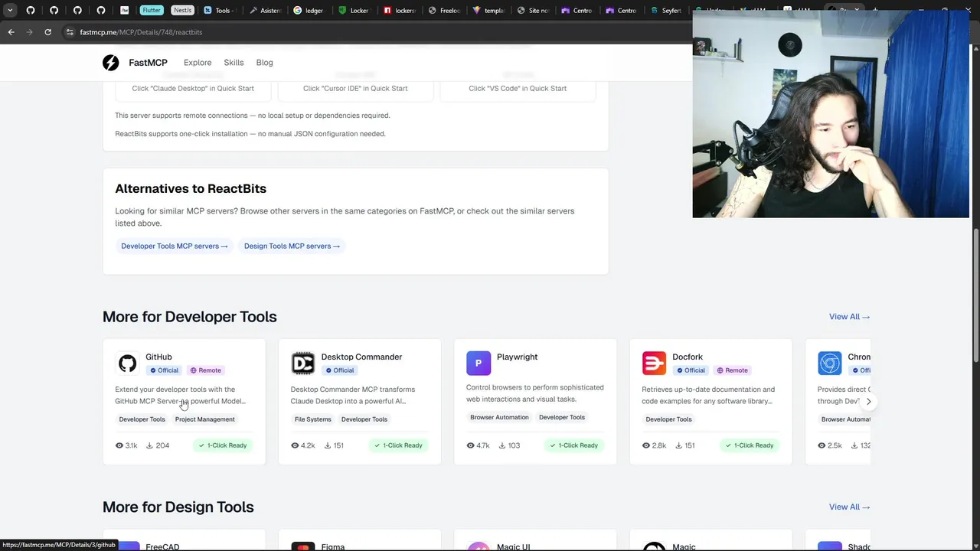This screenshot has width=980, height=551.
Task: Click the Remote badge on GitHub card
Action: [x=205, y=370]
